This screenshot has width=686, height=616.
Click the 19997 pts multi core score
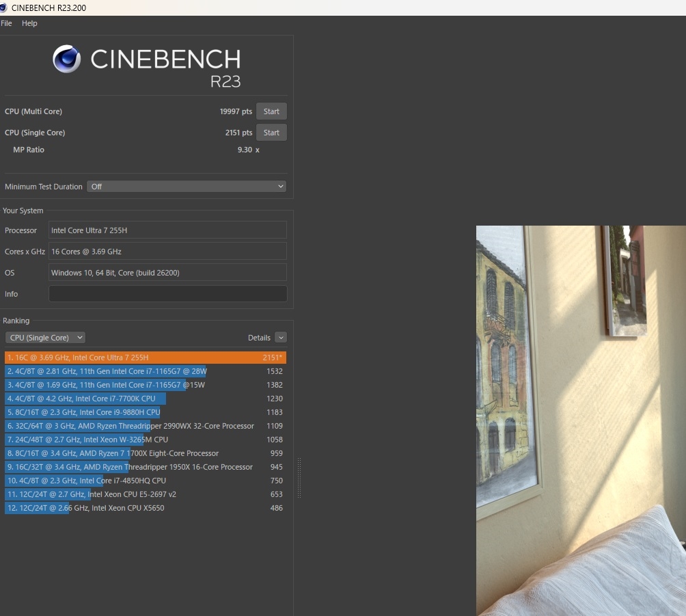pyautogui.click(x=236, y=111)
